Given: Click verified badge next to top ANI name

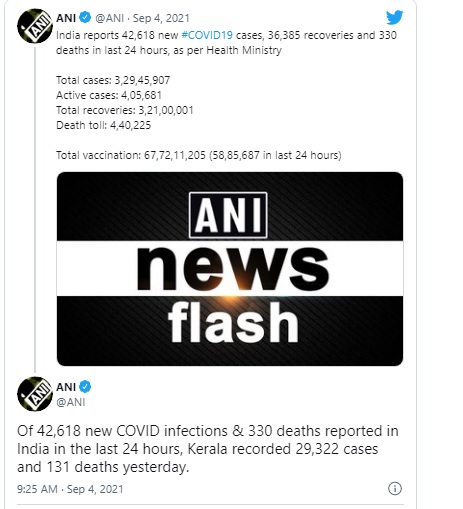Looking at the screenshot, I should (86, 17).
